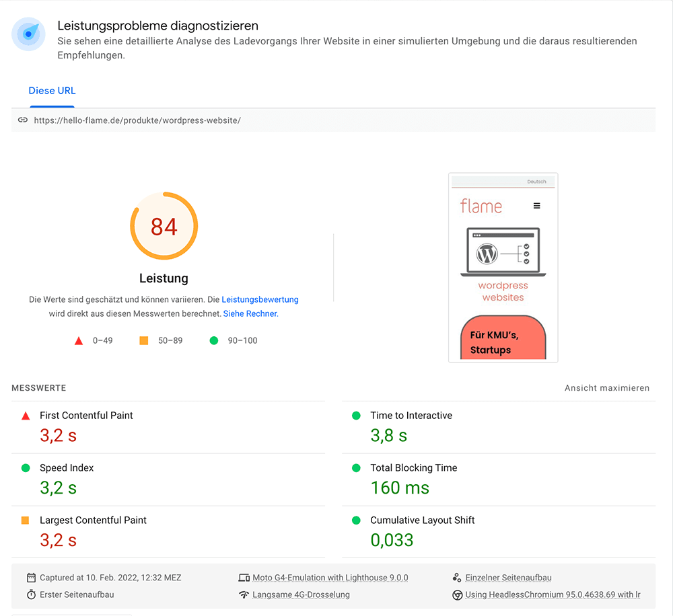Click the stopwatch icon next to Erster Seitenaufbau

(x=32, y=594)
